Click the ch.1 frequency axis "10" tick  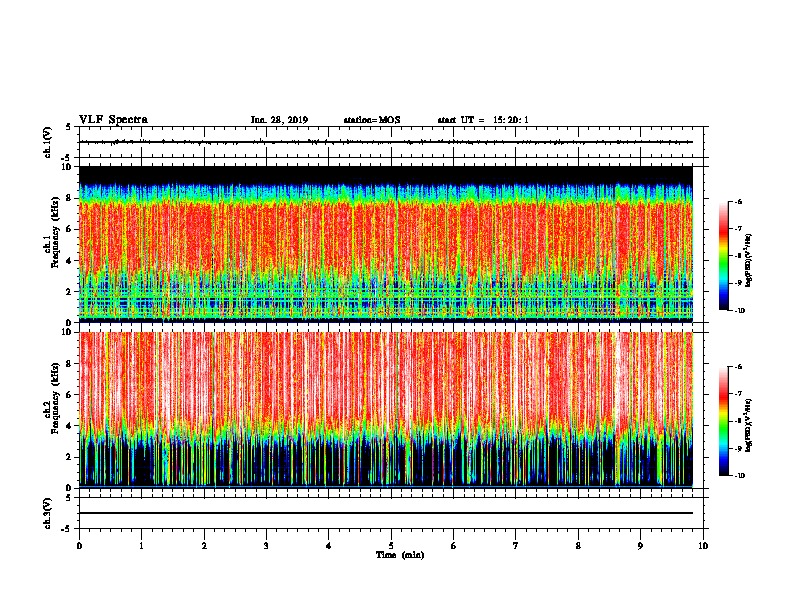coord(68,167)
